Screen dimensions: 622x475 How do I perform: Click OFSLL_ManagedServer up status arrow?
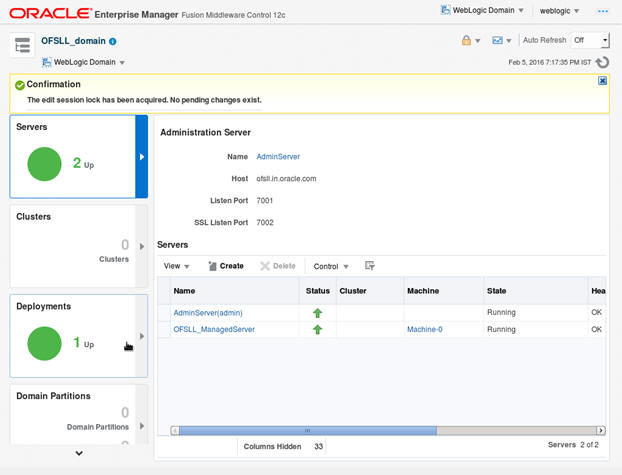[x=317, y=329]
